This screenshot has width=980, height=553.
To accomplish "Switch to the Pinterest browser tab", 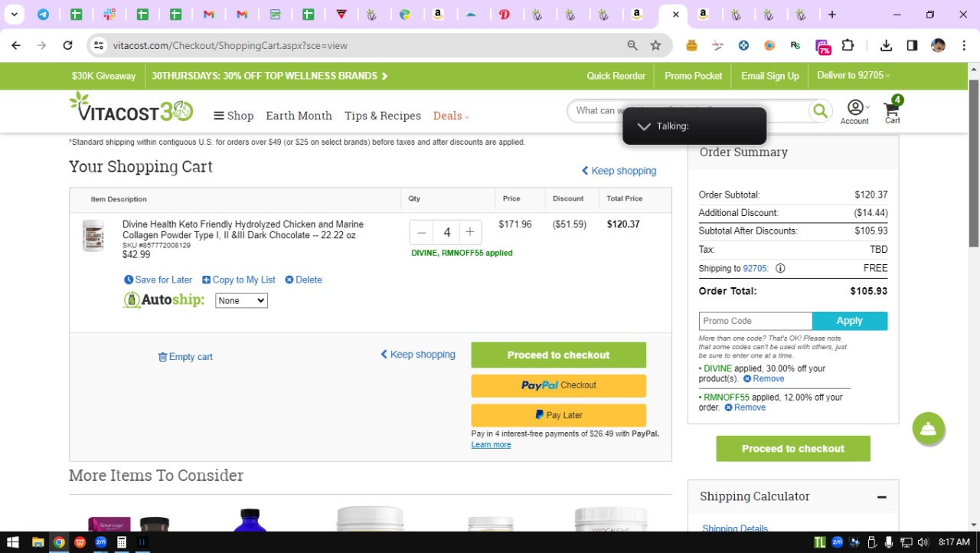I will (x=505, y=15).
